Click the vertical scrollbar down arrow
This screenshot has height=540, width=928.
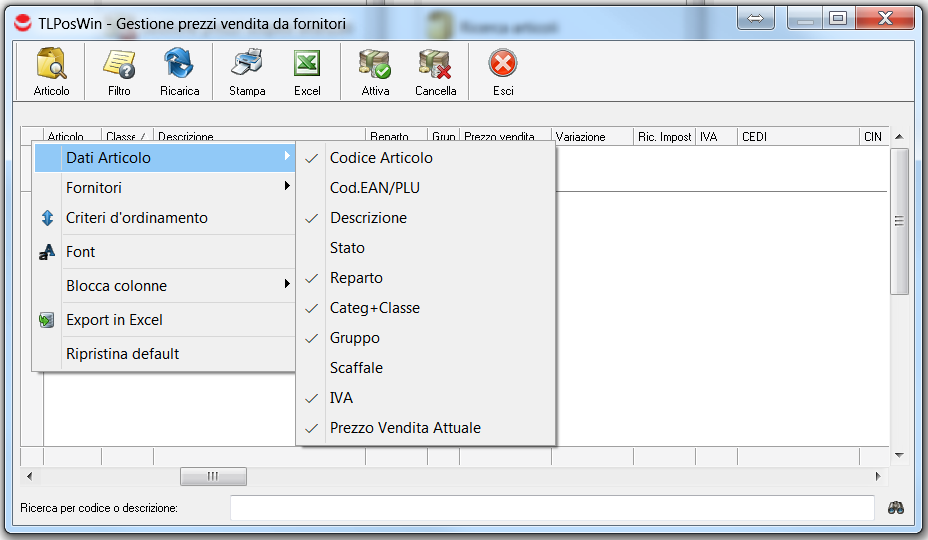tap(899, 455)
